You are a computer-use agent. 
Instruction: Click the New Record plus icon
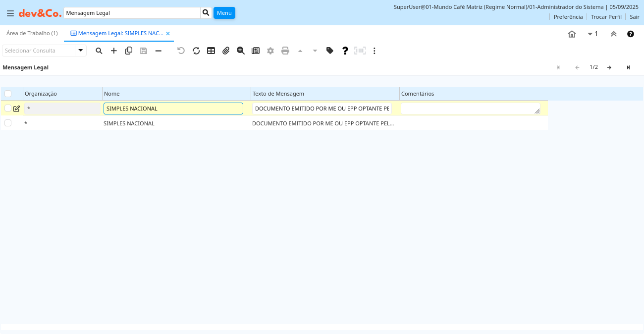[x=114, y=51]
